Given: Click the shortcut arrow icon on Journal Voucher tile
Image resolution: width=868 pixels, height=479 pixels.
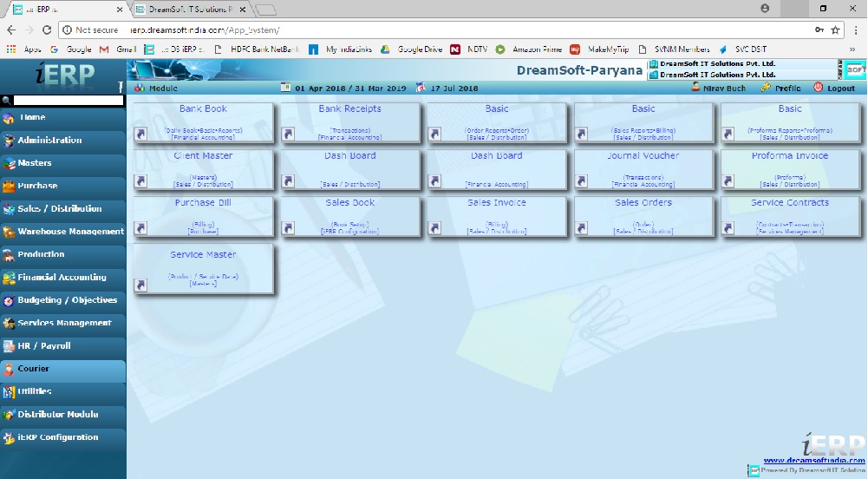Looking at the screenshot, I should pyautogui.click(x=581, y=180).
